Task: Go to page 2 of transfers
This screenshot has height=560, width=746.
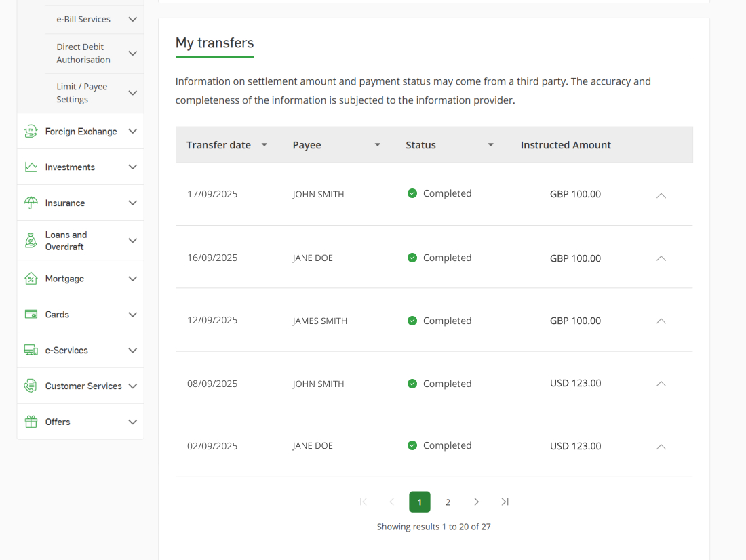Action: 448,502
